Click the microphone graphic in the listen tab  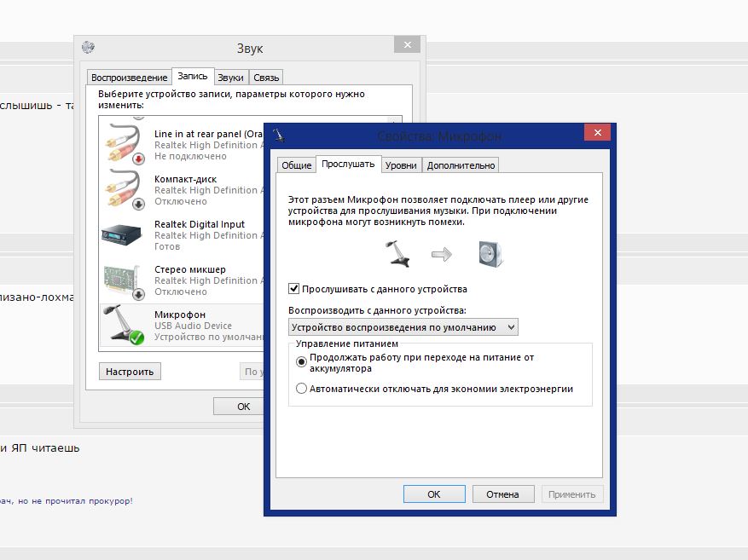point(397,253)
